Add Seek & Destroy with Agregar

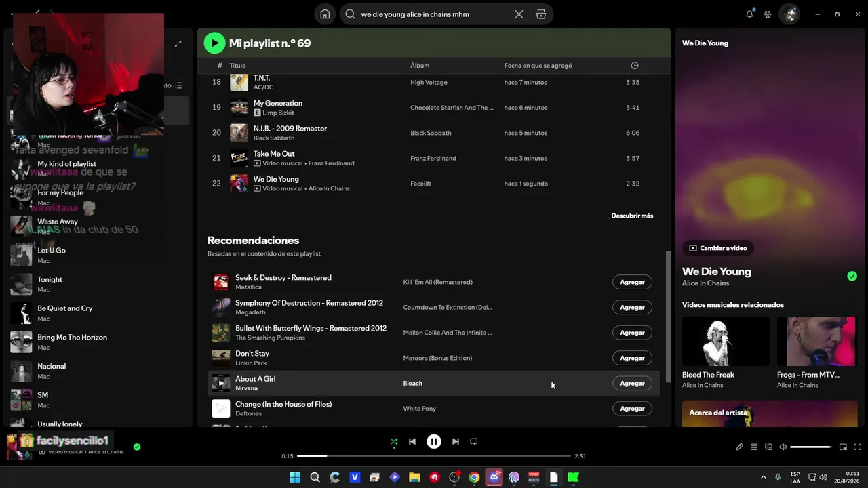(632, 282)
